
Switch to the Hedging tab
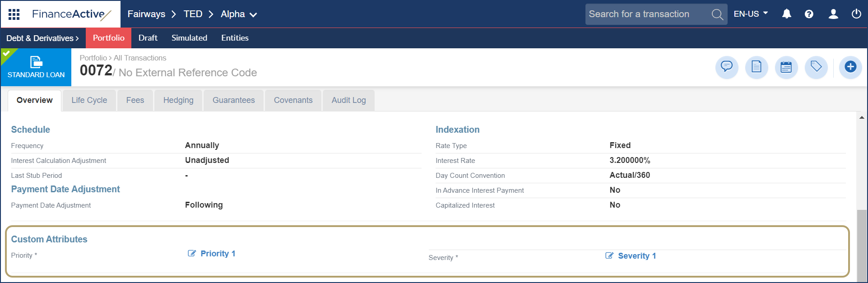178,100
